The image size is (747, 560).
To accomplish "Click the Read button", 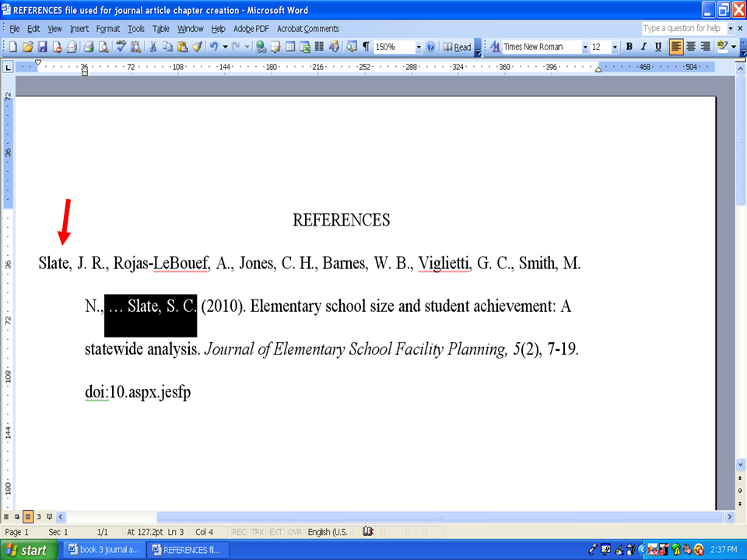I will 457,47.
